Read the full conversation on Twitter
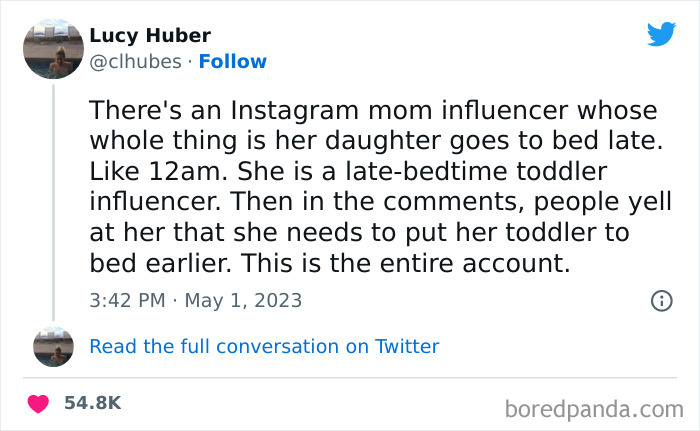The height and width of the screenshot is (431, 700). pyautogui.click(x=264, y=346)
